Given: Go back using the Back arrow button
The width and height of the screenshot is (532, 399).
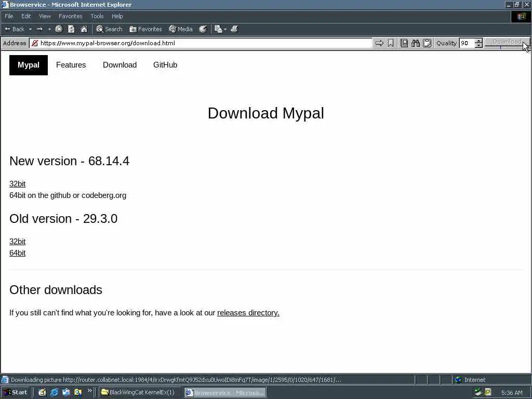Looking at the screenshot, I should click(x=14, y=29).
